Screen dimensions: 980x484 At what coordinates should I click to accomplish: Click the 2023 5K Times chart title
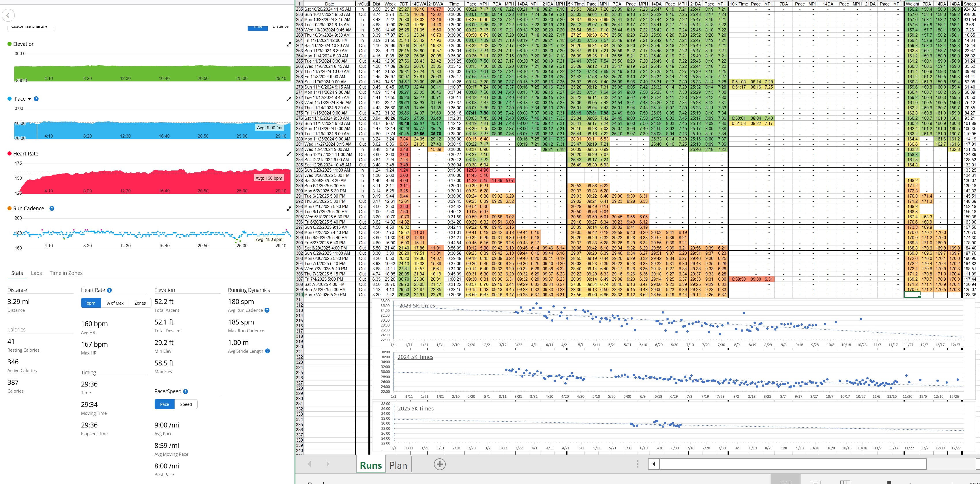point(417,305)
